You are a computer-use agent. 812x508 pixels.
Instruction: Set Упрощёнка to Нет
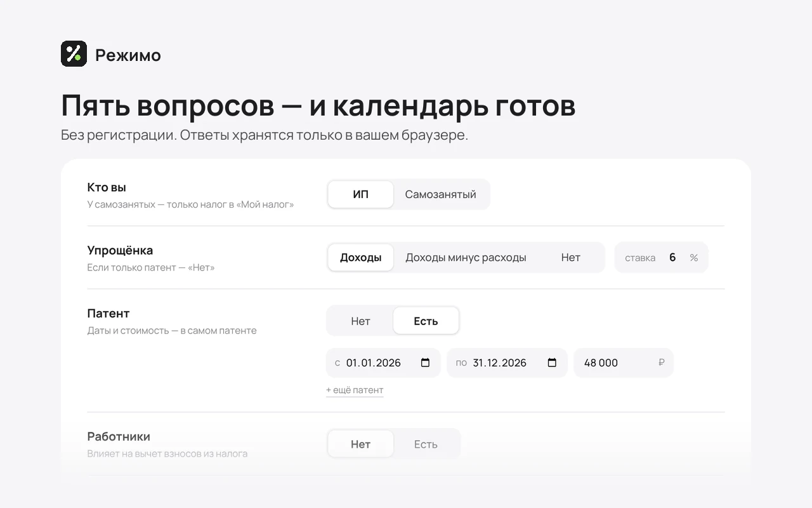[x=571, y=257]
